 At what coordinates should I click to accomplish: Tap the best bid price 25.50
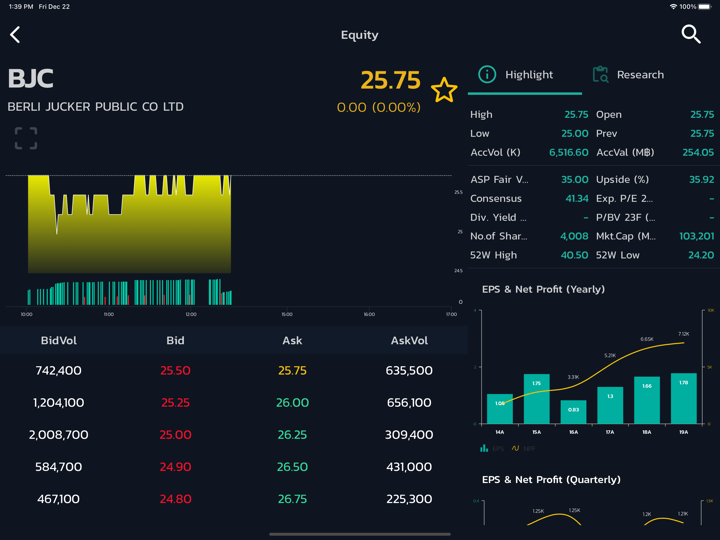click(x=175, y=370)
